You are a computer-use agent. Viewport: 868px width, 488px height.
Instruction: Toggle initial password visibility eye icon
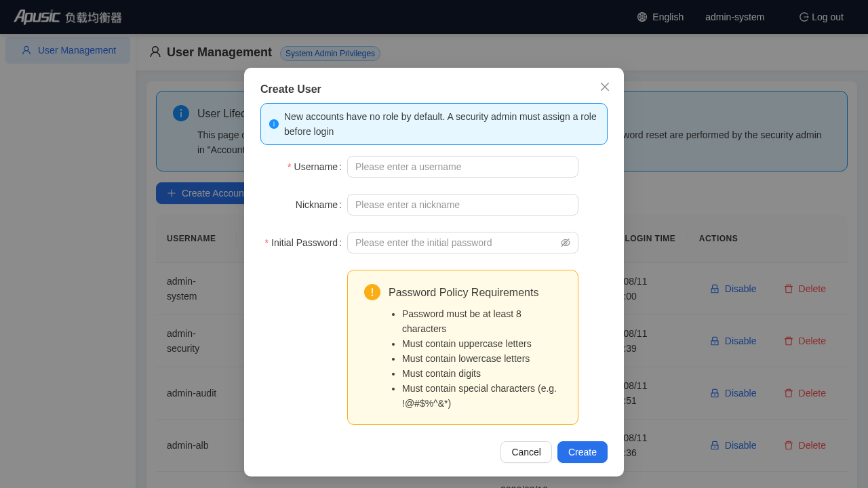coord(566,243)
